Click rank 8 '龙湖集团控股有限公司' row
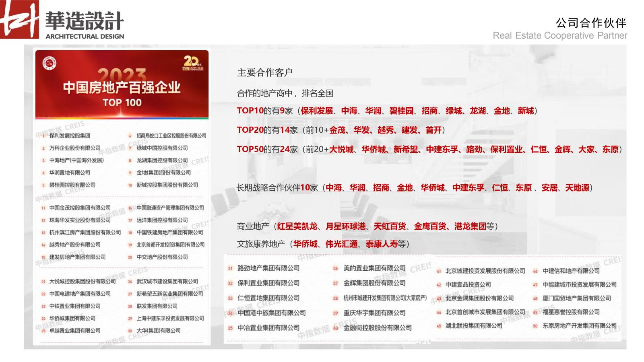Screen dimensions: 644x362 pos(158,160)
